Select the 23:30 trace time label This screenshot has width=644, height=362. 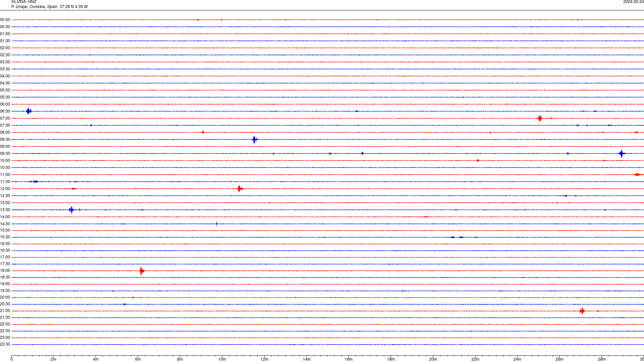(5, 344)
